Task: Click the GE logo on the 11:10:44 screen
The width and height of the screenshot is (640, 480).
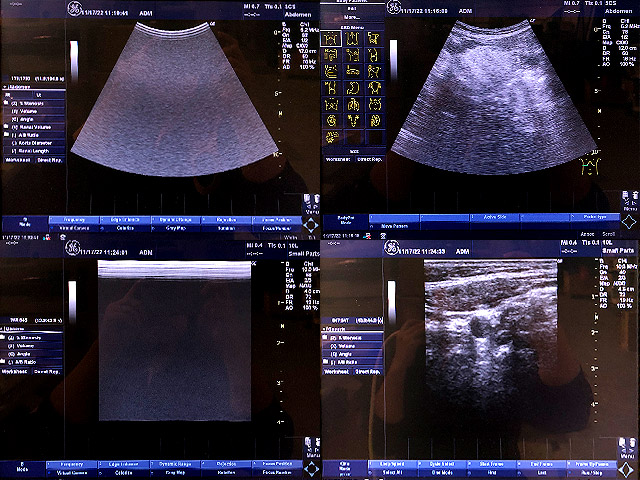Action: [74, 9]
